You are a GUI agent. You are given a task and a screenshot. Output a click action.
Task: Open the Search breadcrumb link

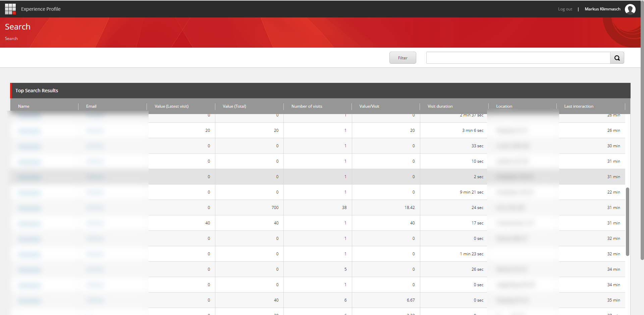[11, 38]
